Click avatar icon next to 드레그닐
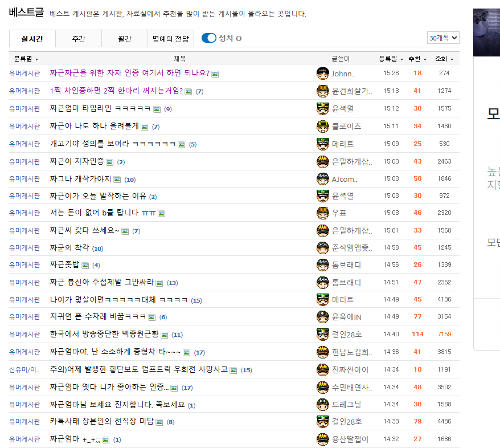The image size is (500, 448). tap(323, 405)
